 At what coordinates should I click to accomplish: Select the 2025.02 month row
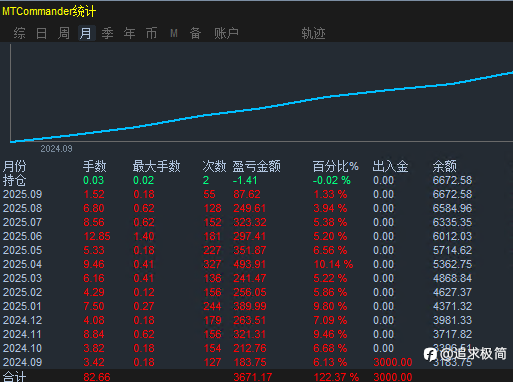(x=238, y=292)
